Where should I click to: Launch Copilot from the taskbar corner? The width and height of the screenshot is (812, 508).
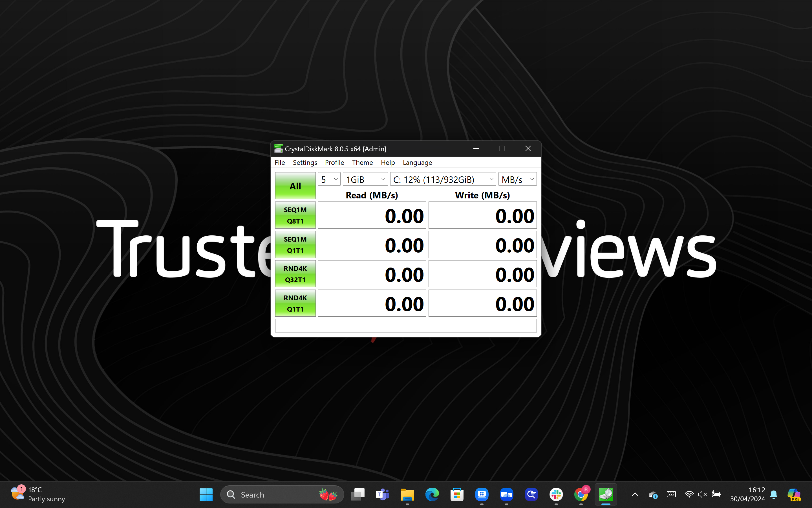coord(794,494)
